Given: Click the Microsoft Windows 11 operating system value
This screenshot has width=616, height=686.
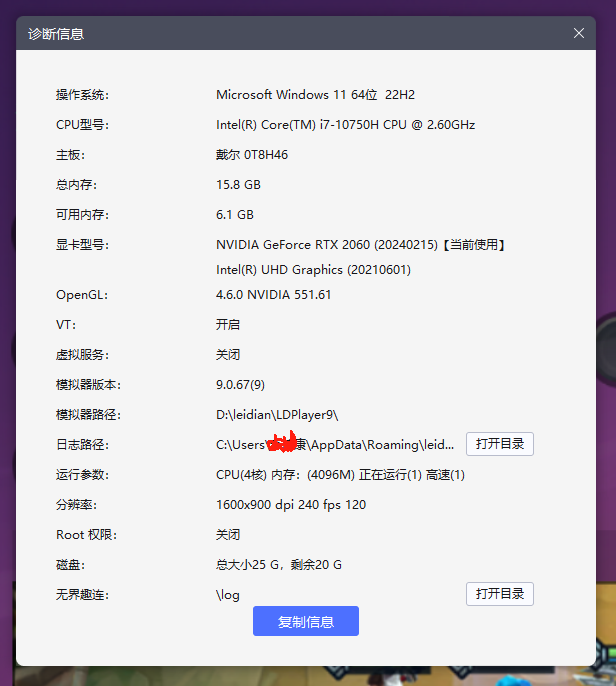Looking at the screenshot, I should click(315, 95).
